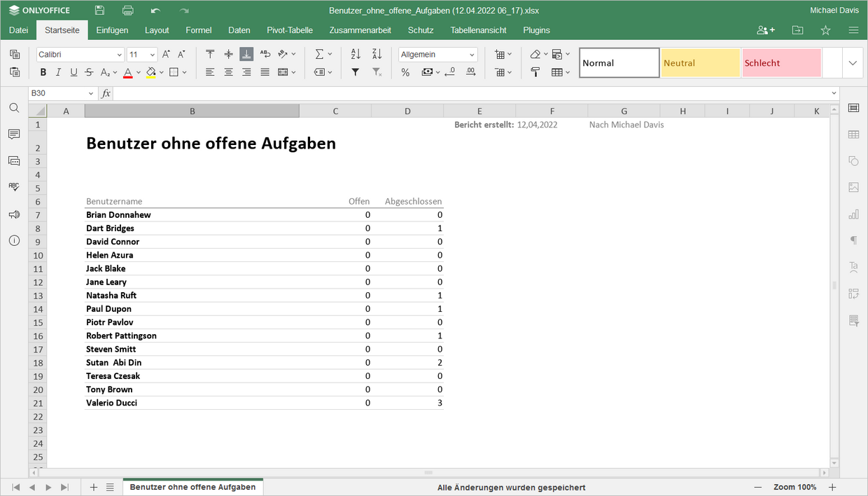Viewport: 868px width, 496px height.
Task: Align text left
Action: click(210, 72)
